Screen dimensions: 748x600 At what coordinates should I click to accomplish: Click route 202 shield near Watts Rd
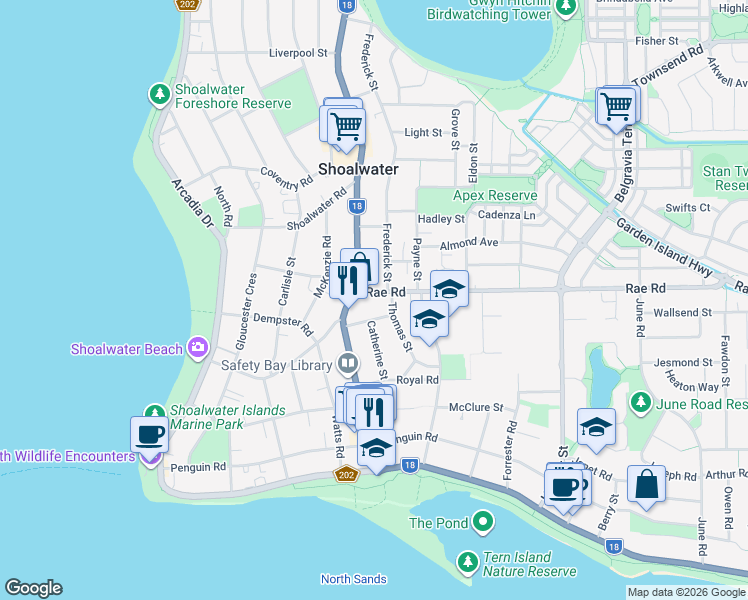pyautogui.click(x=346, y=475)
